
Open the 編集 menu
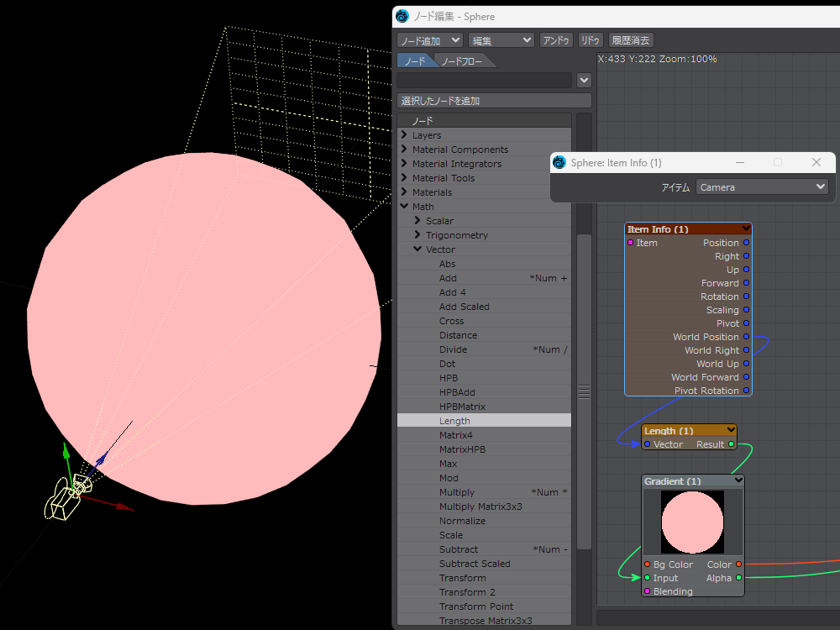tap(501, 40)
